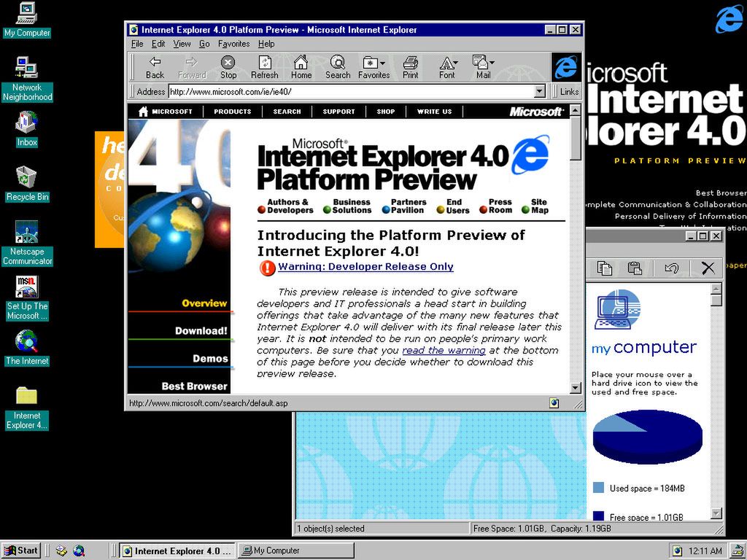Viewport: 747px width, 560px height.
Task: Open the Favorites menu
Action: click(x=233, y=44)
